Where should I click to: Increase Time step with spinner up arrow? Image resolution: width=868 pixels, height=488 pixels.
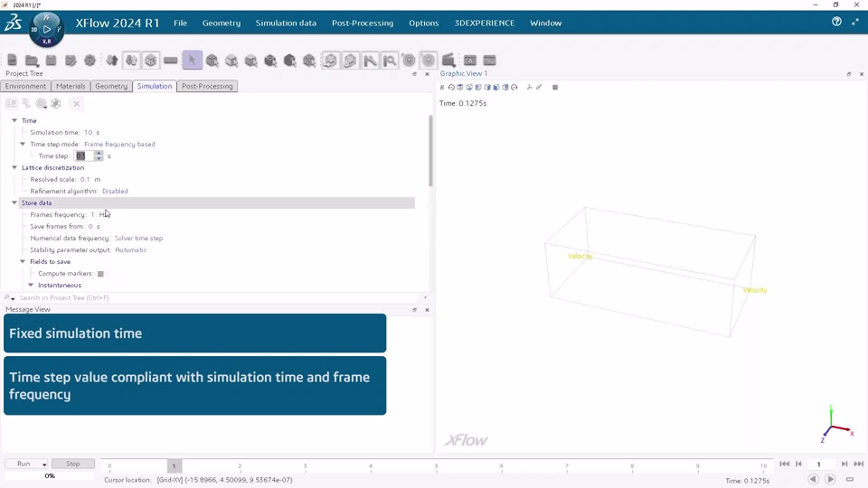[x=99, y=154]
